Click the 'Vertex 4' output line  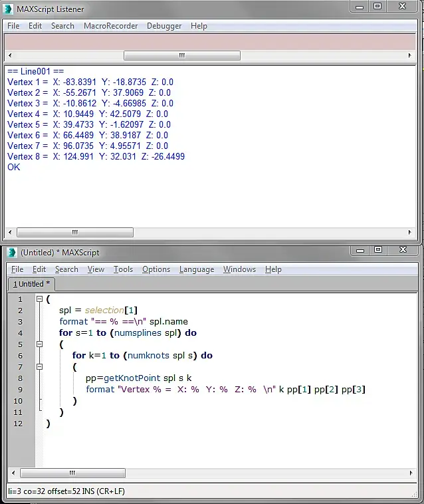88,114
